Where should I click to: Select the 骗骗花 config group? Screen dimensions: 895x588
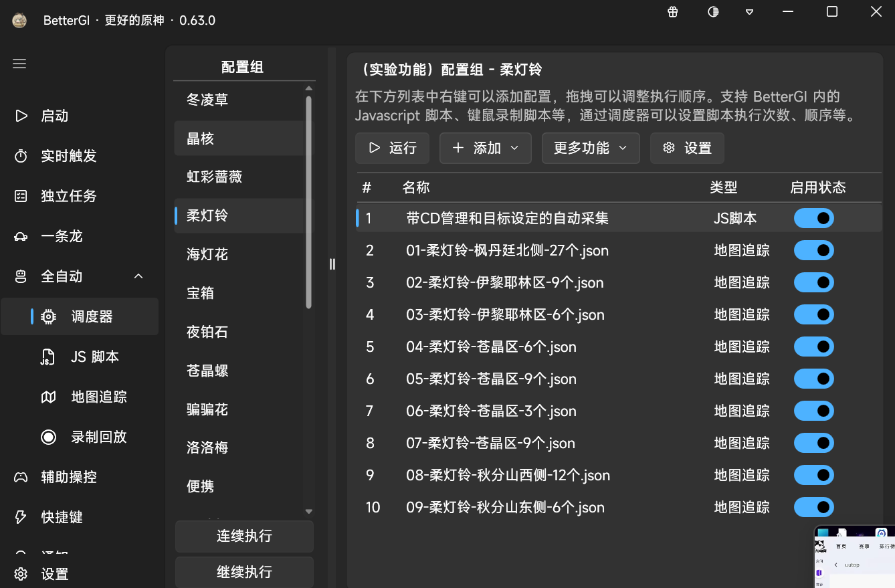point(239,409)
